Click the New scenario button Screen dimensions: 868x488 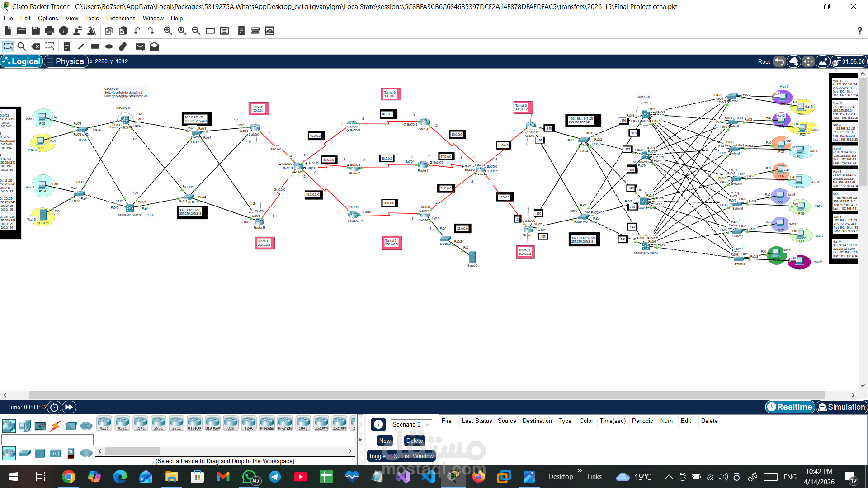[384, 441]
